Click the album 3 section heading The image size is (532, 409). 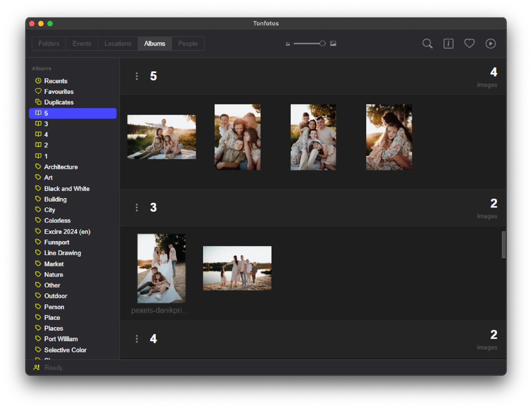[x=153, y=207]
